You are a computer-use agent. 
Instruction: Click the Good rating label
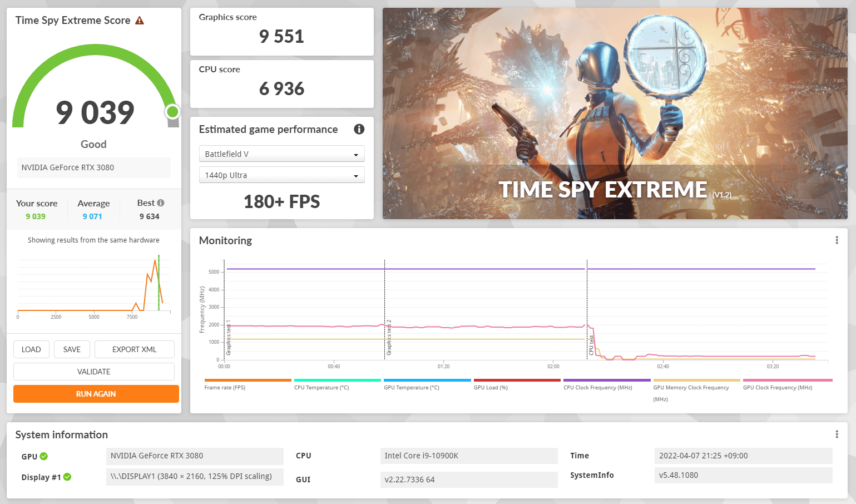pos(93,144)
